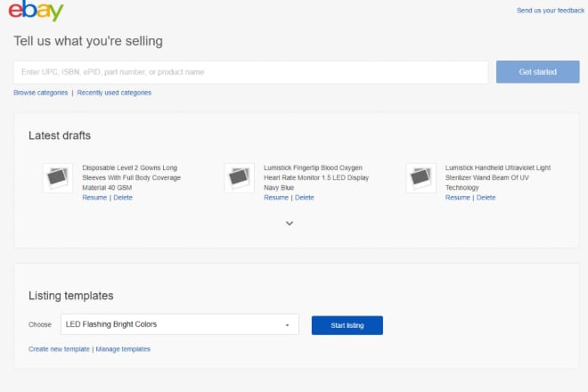The width and height of the screenshot is (588, 392).
Task: Open Manage templates link
Action: pyautogui.click(x=123, y=349)
